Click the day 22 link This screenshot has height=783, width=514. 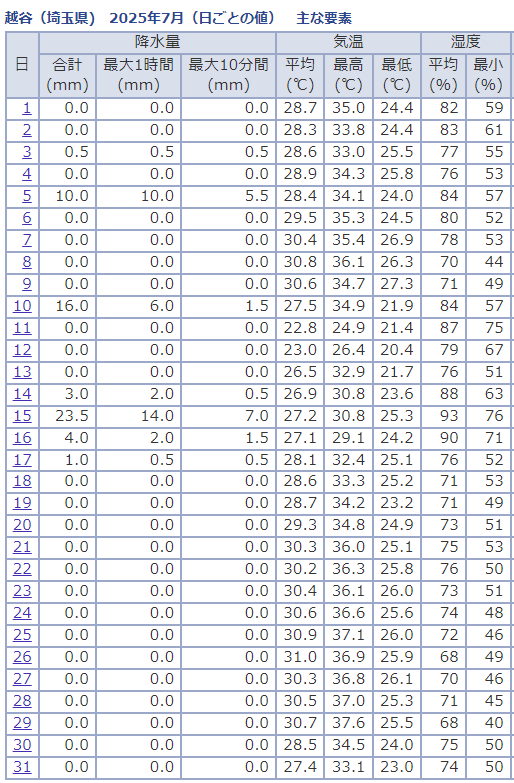(x=22, y=569)
